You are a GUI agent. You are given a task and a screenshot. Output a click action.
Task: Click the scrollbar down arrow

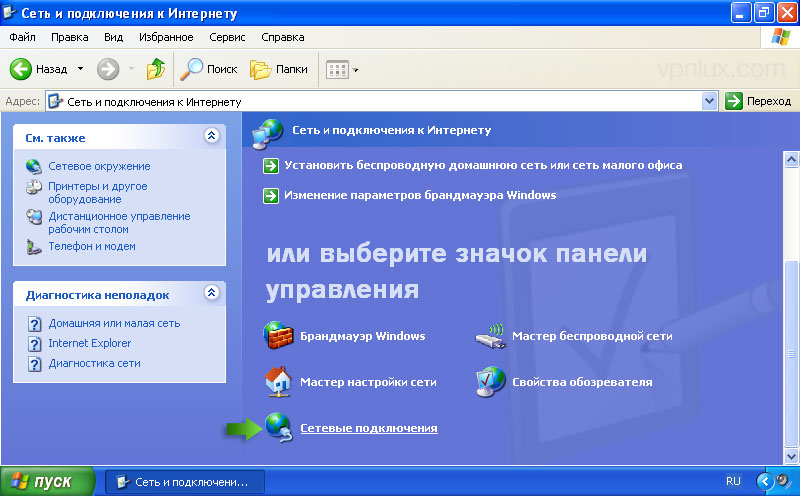click(x=791, y=456)
